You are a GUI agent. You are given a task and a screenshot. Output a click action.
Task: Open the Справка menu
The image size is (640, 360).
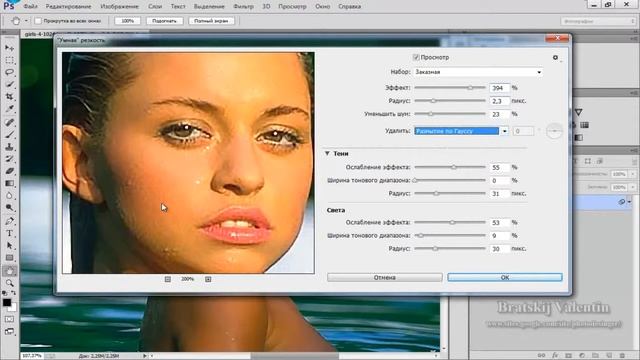coord(349,7)
